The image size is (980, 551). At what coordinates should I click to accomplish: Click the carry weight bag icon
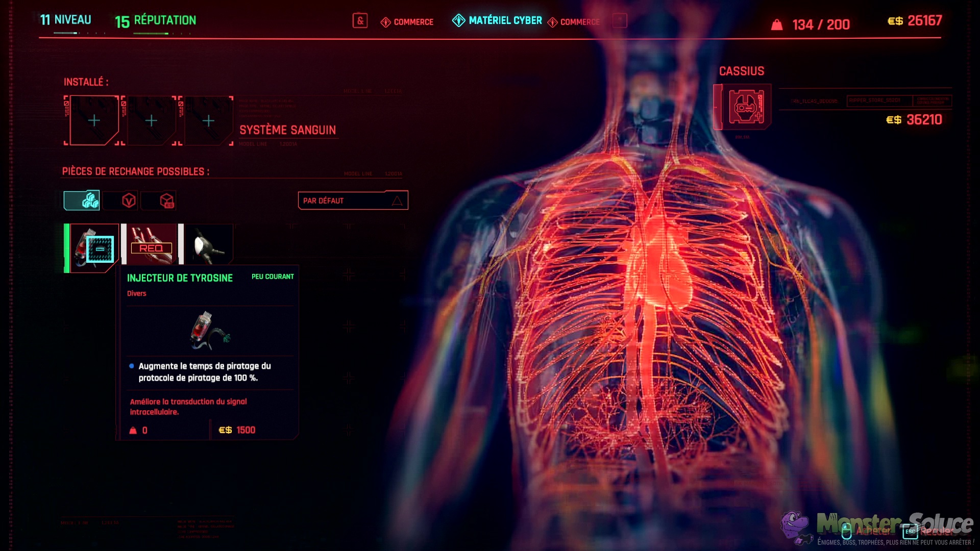click(776, 24)
